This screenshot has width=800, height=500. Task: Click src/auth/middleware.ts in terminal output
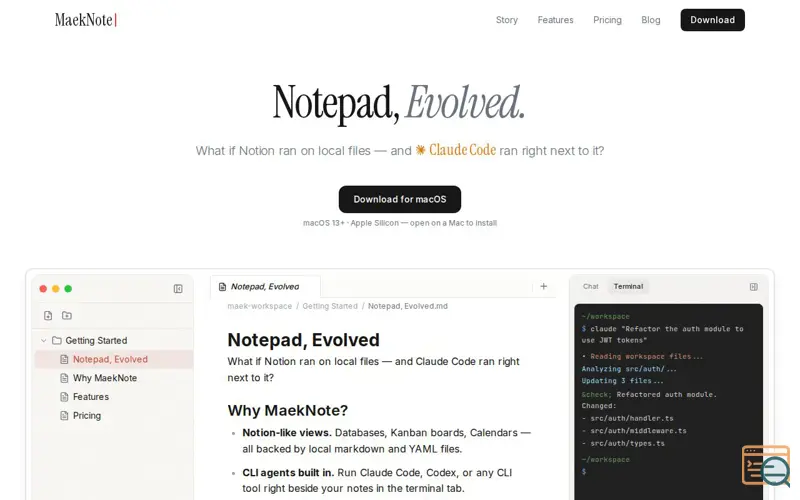point(638,431)
